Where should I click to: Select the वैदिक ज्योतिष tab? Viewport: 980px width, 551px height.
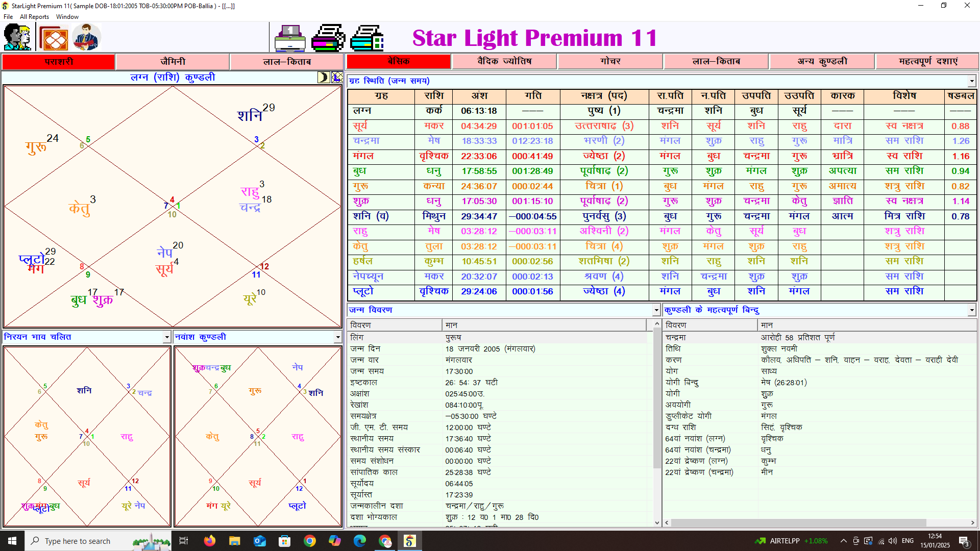504,61
